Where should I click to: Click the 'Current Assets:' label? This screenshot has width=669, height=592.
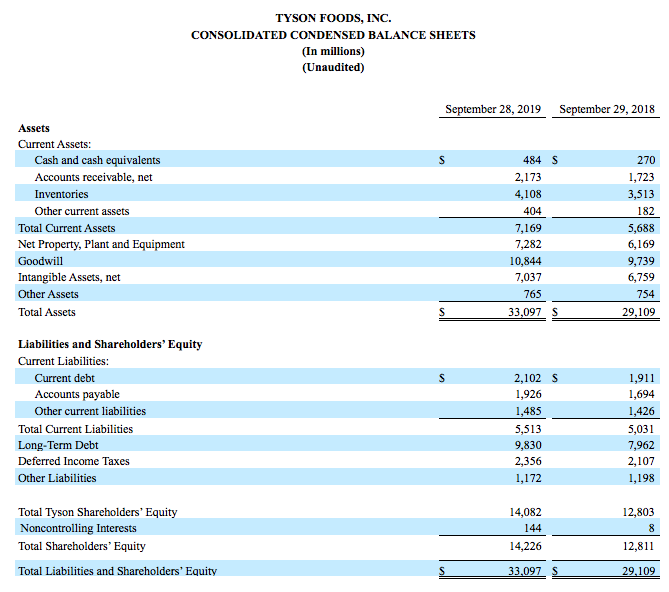click(x=54, y=144)
